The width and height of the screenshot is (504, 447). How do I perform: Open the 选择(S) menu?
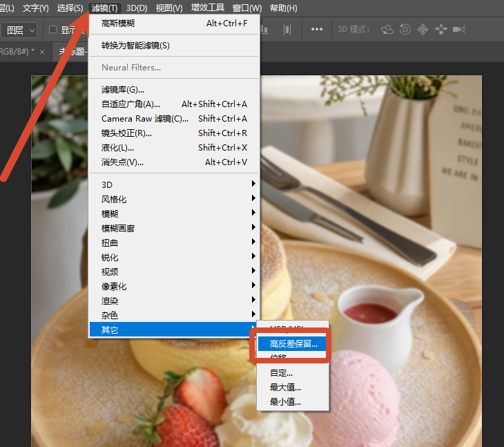coord(70,8)
